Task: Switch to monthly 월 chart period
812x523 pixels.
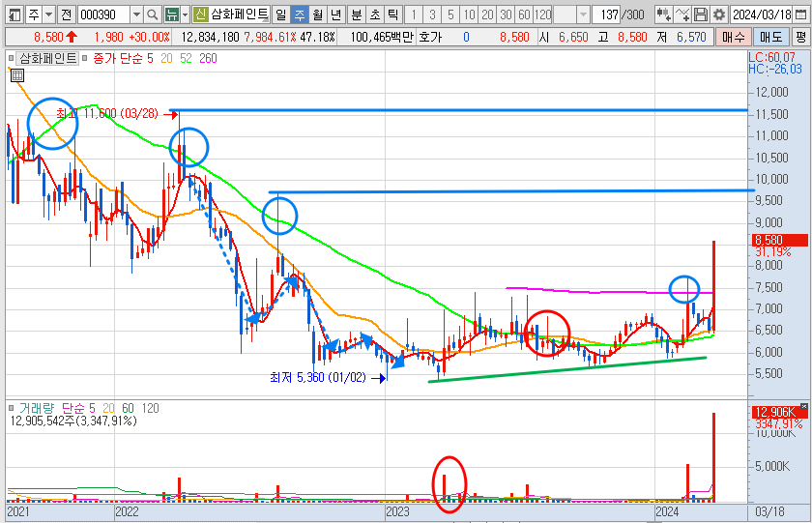Action: pos(317,15)
